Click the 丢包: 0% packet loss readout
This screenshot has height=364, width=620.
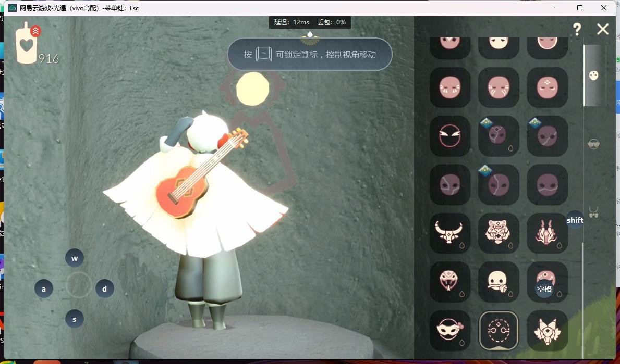(x=332, y=22)
